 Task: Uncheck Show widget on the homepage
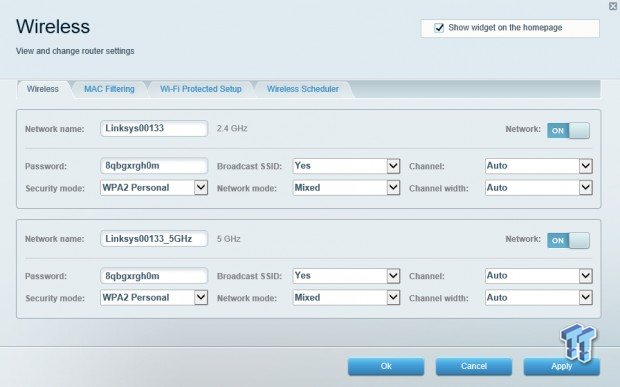coord(439,28)
